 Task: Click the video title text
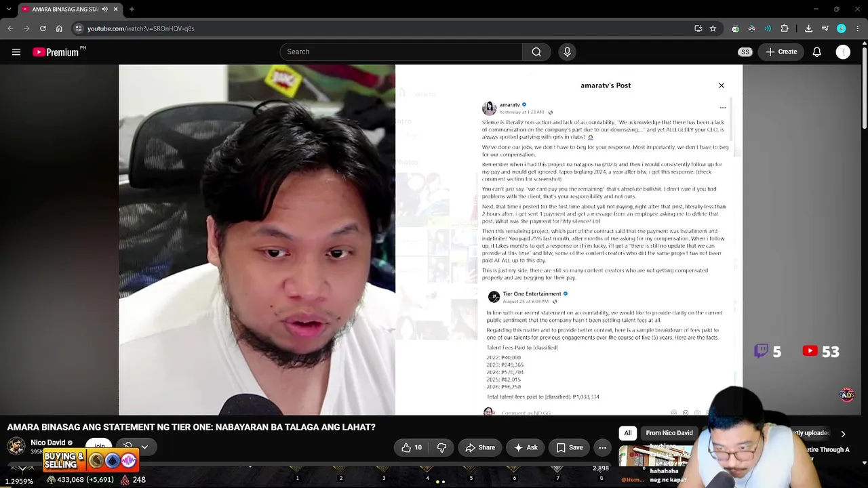(191, 427)
